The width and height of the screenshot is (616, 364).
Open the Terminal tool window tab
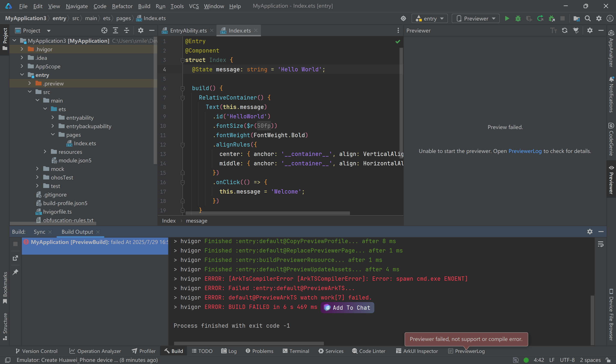click(296, 351)
